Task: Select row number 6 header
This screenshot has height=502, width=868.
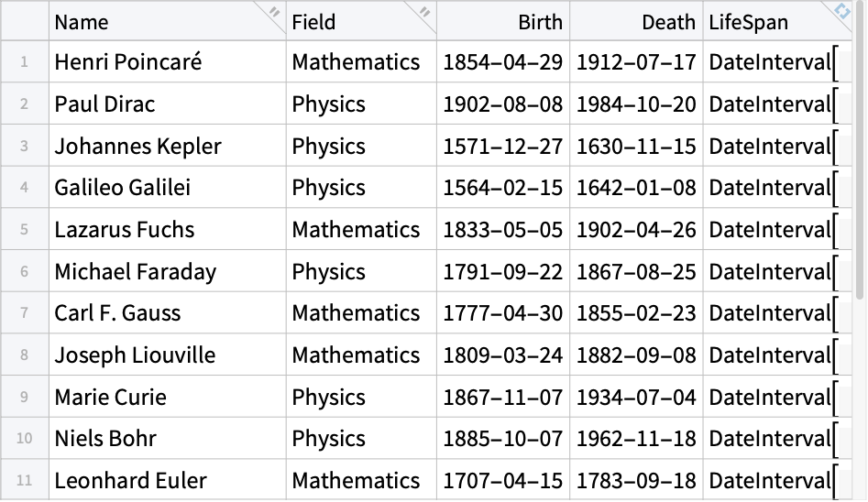Action: (x=25, y=271)
